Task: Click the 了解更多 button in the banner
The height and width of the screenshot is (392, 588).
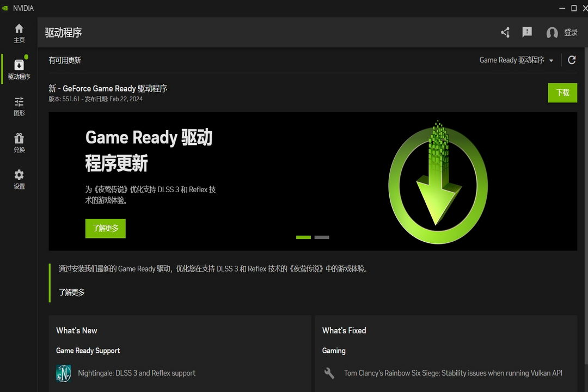Action: click(x=105, y=228)
